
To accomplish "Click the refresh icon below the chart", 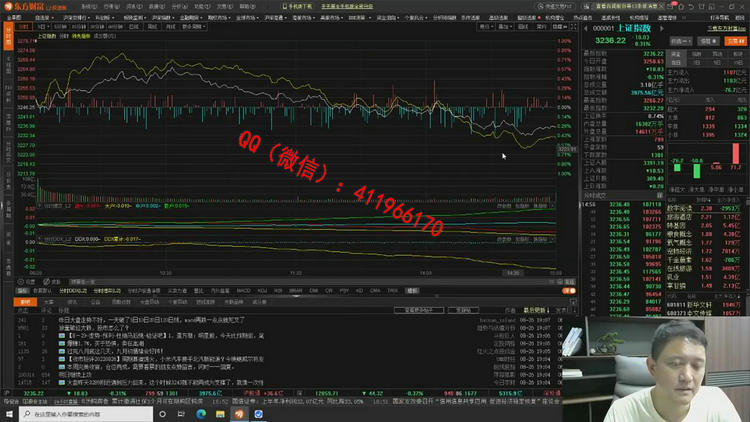I will pyautogui.click(x=46, y=282).
